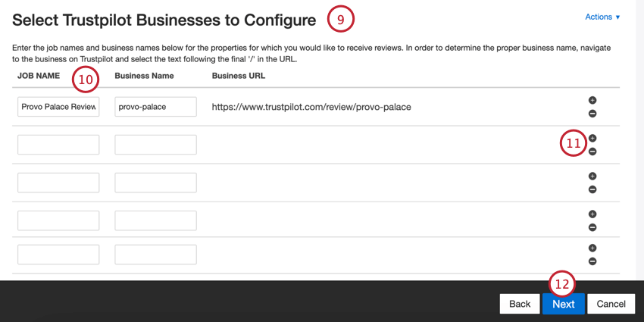Image resolution: width=644 pixels, height=322 pixels.
Task: Edit the Provo Palace Review job name field
Action: (58, 107)
